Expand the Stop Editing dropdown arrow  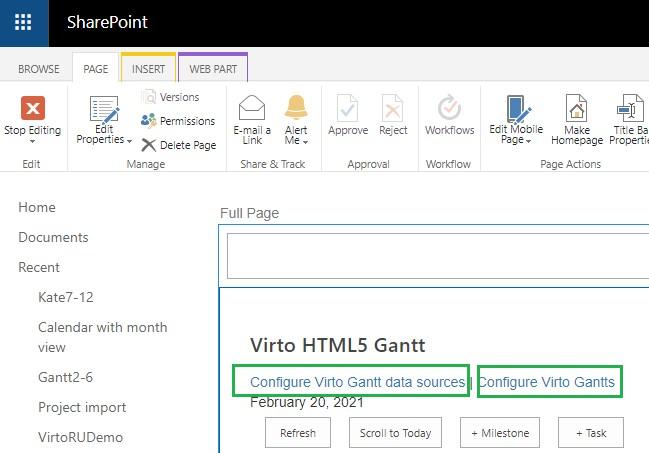32,142
